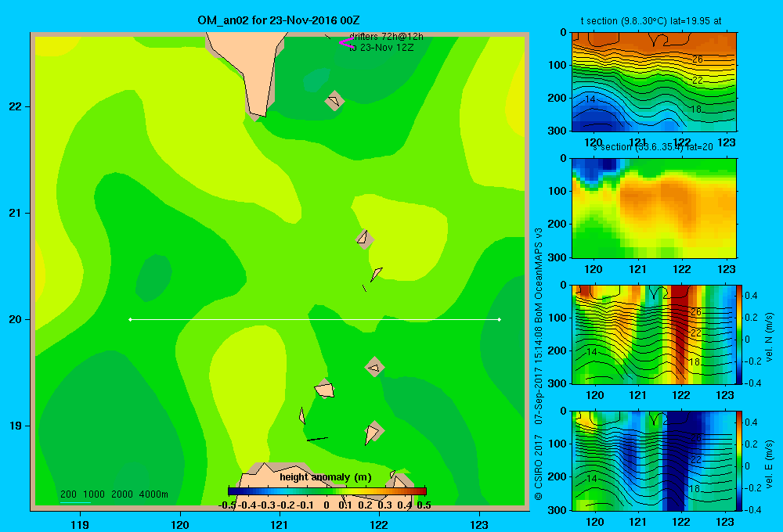Click the '0.5' tick on height anomaly scale
The height and width of the screenshot is (532, 783).
[x=424, y=505]
